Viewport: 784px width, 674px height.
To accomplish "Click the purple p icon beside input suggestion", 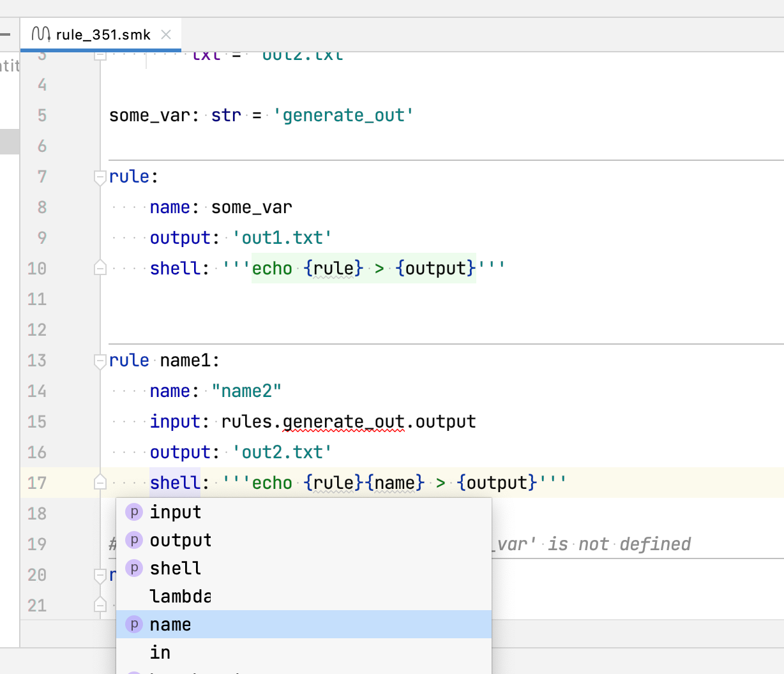I will click(134, 511).
